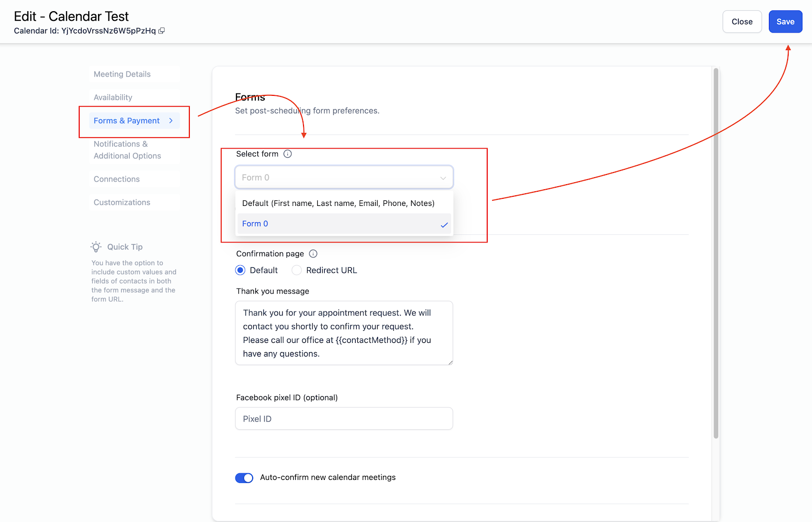Click the Quick Tip heading text
This screenshot has width=812, height=522.
(125, 247)
